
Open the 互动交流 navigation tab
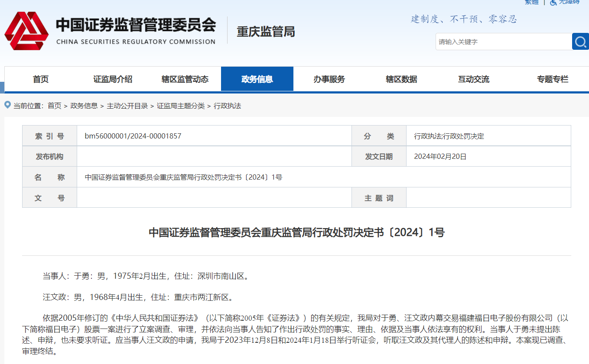(x=474, y=79)
